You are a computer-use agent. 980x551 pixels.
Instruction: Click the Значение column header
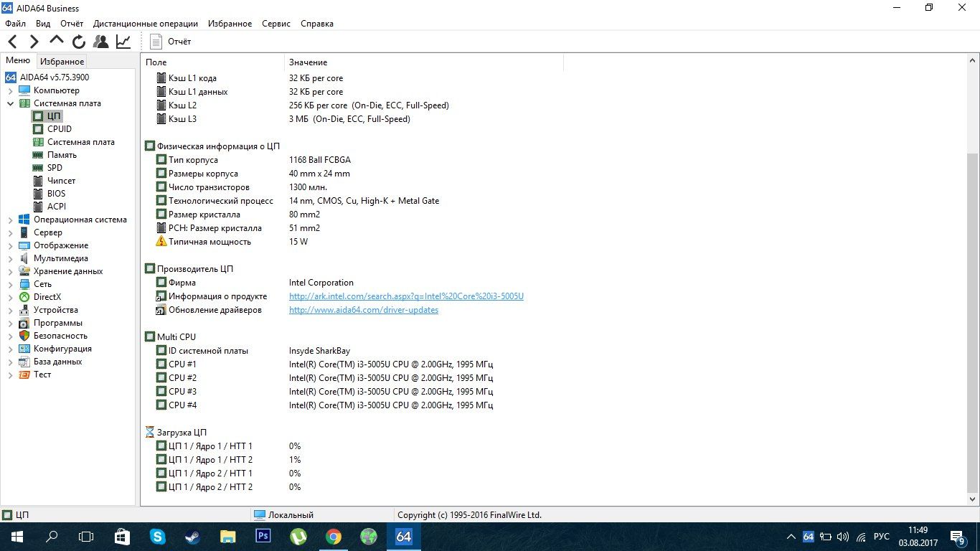[x=424, y=62]
